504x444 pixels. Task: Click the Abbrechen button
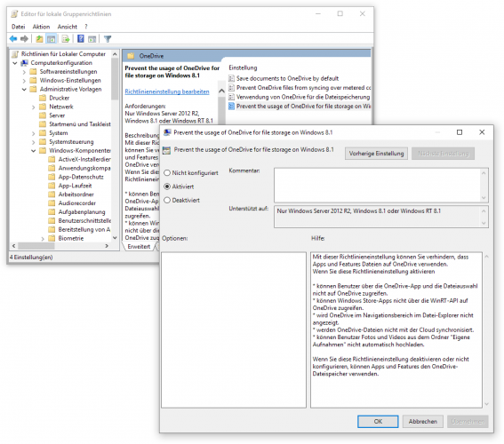coord(423,421)
